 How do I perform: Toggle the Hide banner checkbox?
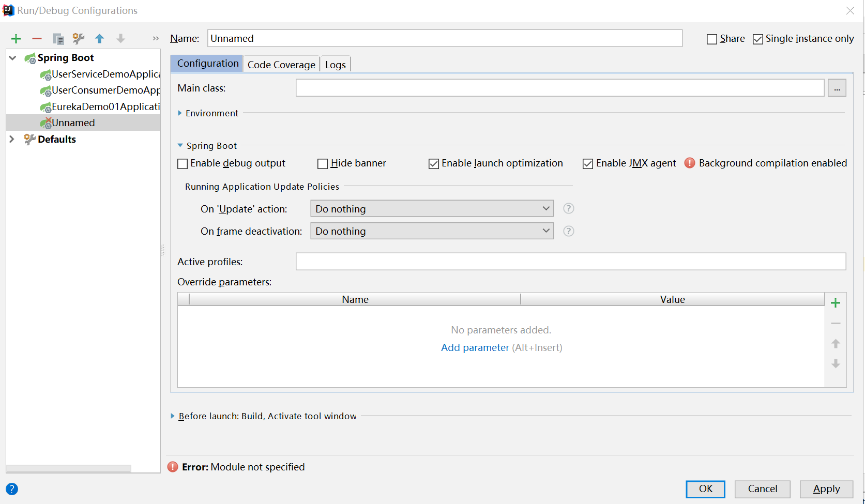(323, 164)
